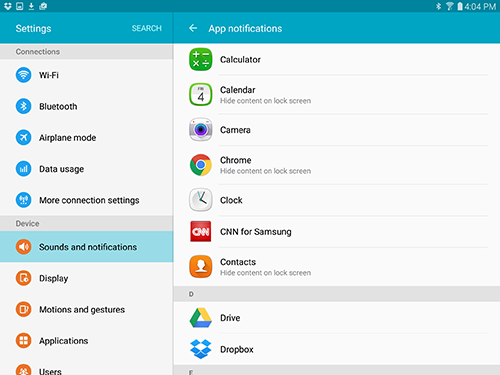Tap the screenshot notification icon in status bar
The height and width of the screenshot is (375, 500).
(x=20, y=6)
